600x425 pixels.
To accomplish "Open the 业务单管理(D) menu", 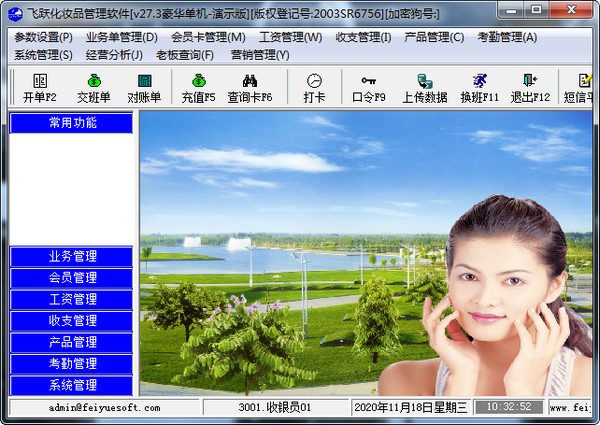I will 122,37.
